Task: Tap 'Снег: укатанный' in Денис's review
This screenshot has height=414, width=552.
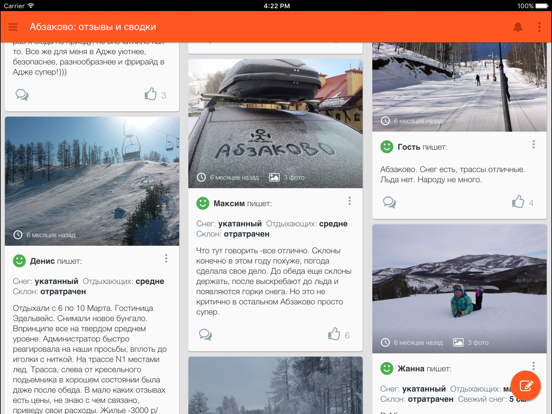Action: 45,281
